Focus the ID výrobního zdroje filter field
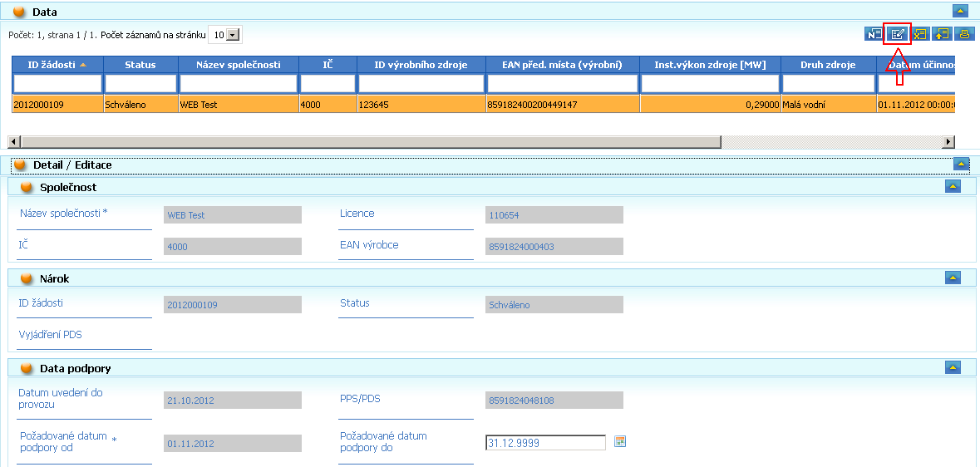The width and height of the screenshot is (980, 467). pyautogui.click(x=421, y=84)
